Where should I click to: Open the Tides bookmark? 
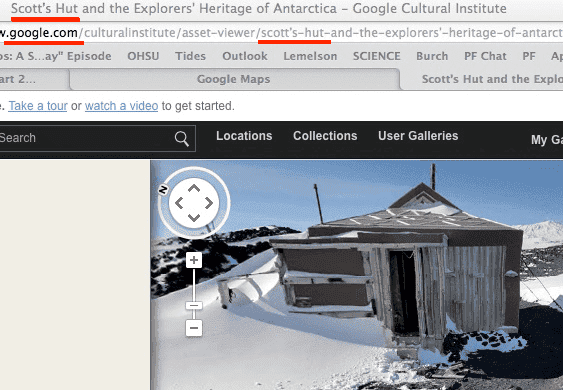click(x=191, y=56)
